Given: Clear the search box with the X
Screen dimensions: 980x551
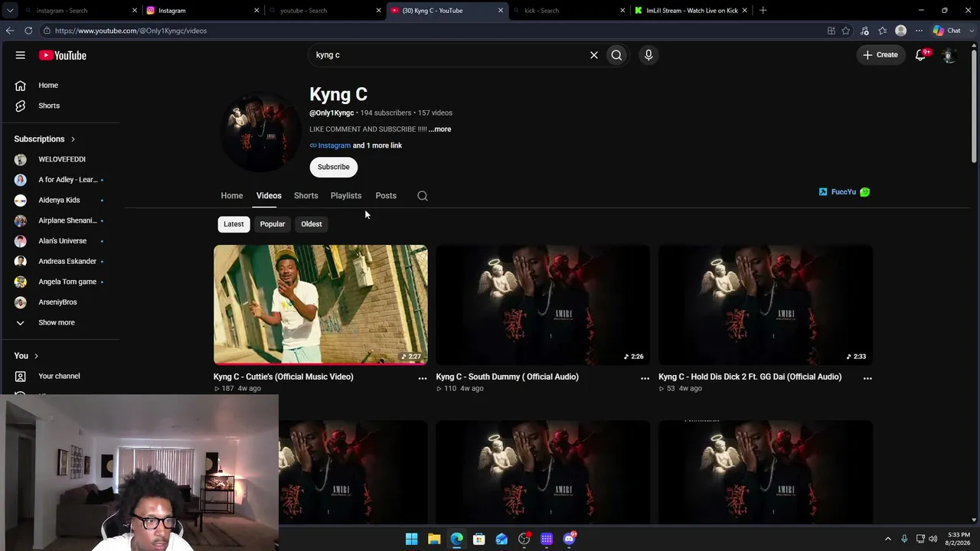Looking at the screenshot, I should click(593, 55).
